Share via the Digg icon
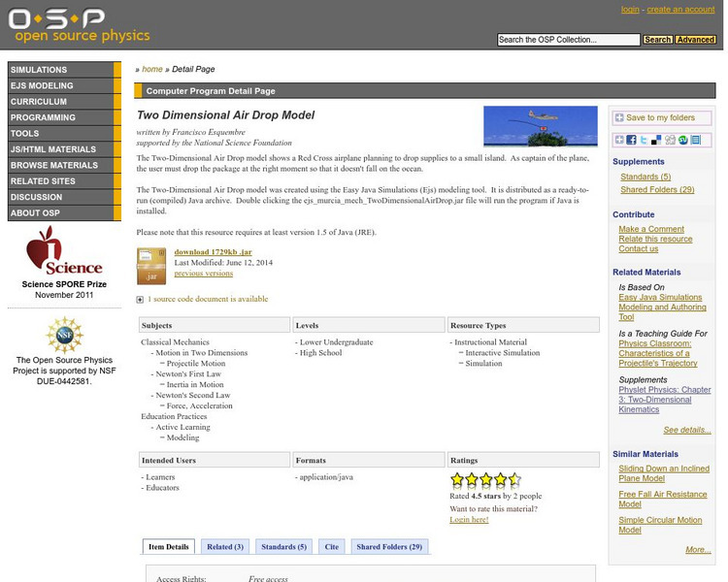The width and height of the screenshot is (728, 582). point(670,140)
